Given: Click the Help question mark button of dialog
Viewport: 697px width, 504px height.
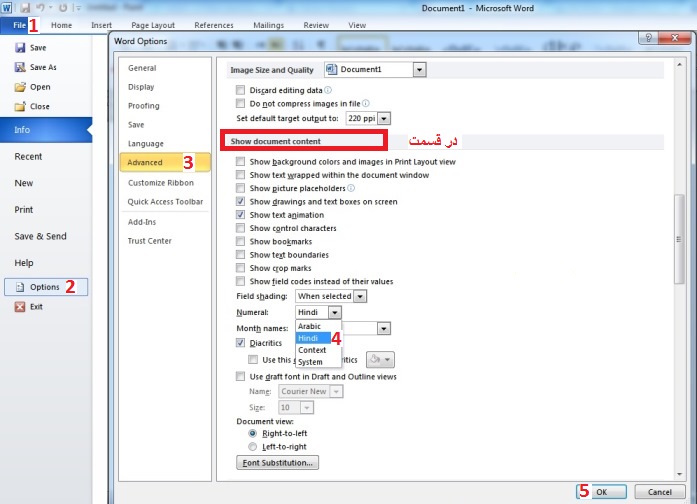Looking at the screenshot, I should pos(649,38).
